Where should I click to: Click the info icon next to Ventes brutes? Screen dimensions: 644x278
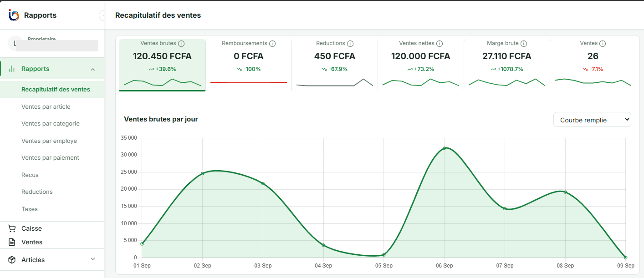[181, 44]
